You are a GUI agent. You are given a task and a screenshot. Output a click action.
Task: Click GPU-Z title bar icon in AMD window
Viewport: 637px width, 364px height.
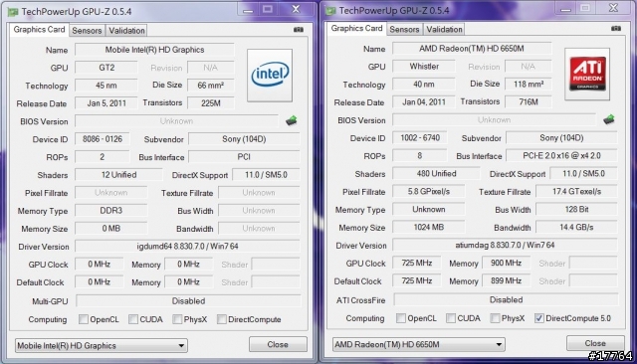[x=330, y=11]
